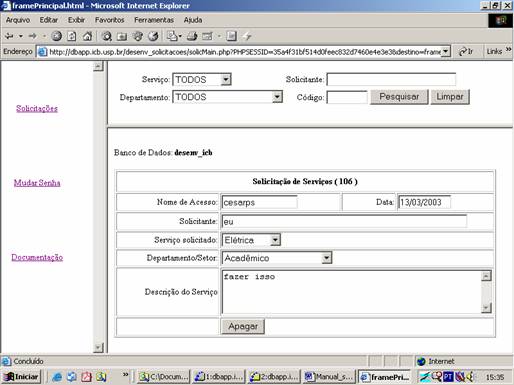This screenshot has height=385, width=514.
Task: Click the Back arrow toolbar icon
Action: coord(10,36)
